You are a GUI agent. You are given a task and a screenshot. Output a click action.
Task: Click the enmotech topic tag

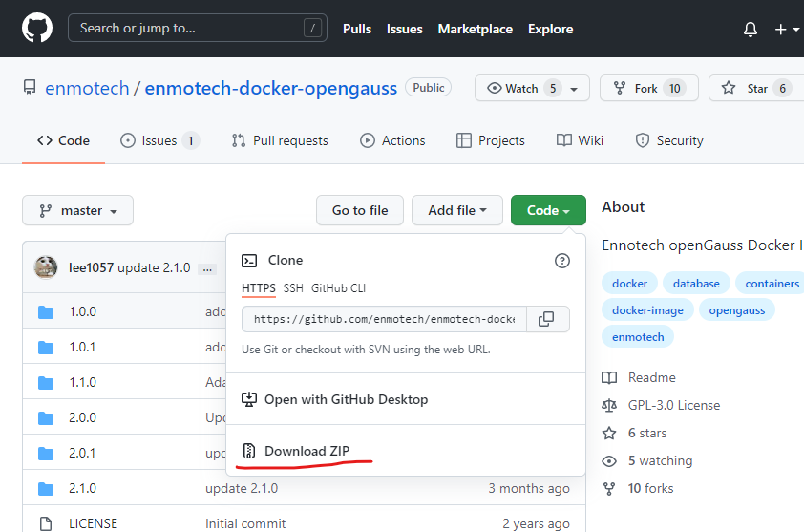(x=638, y=337)
